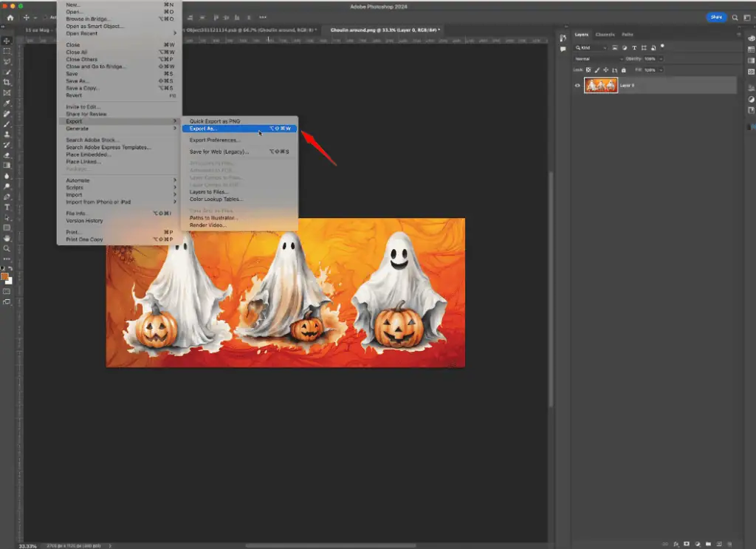756x549 pixels.
Task: Open the Opacity dropdown in Layers panel
Action: click(660, 58)
